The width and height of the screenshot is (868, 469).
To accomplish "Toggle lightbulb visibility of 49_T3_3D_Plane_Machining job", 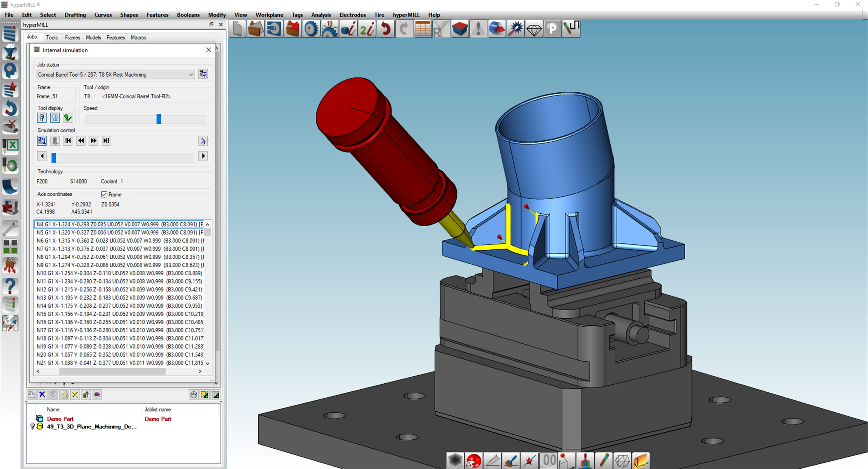I will click(x=33, y=426).
